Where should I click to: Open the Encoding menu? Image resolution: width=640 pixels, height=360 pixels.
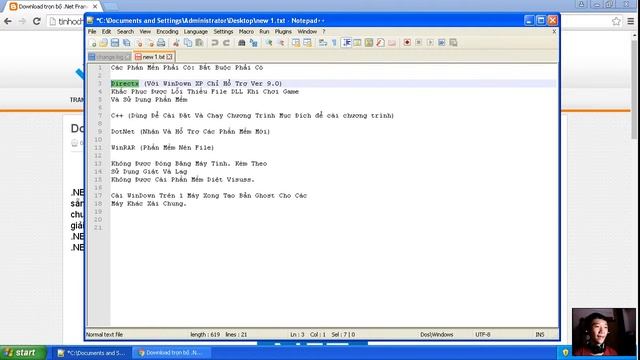coord(167,31)
